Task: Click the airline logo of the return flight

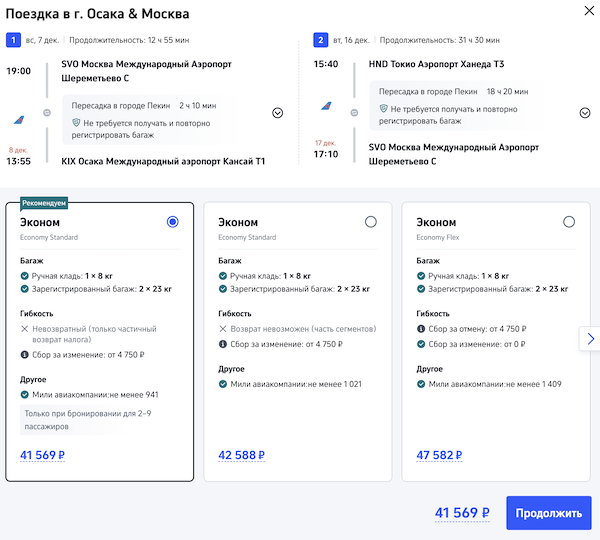Action: pos(326,106)
